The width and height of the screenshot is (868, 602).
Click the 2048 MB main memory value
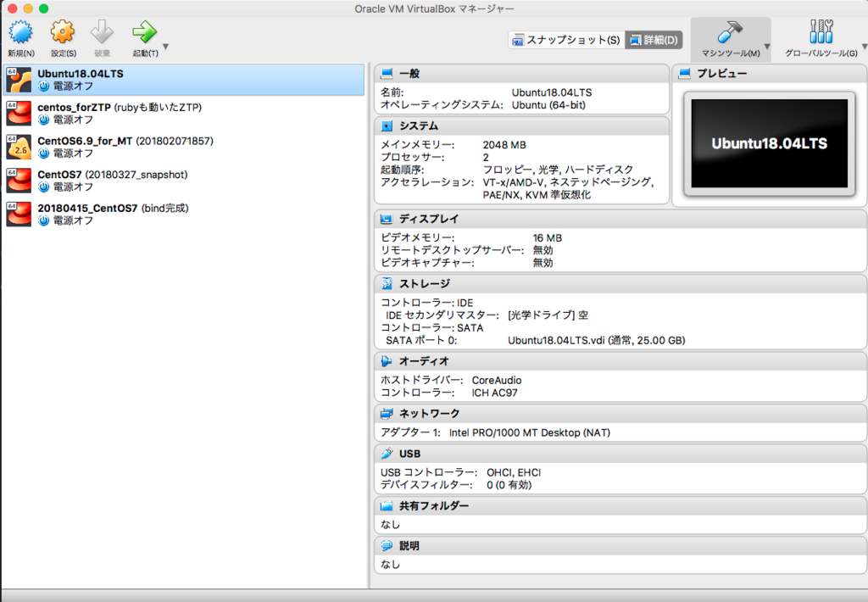click(x=504, y=145)
